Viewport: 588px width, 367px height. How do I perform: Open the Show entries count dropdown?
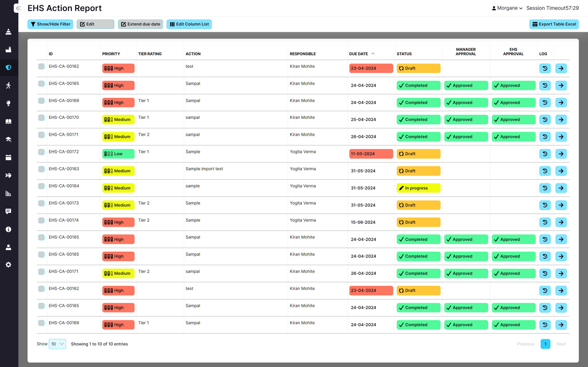pos(57,344)
